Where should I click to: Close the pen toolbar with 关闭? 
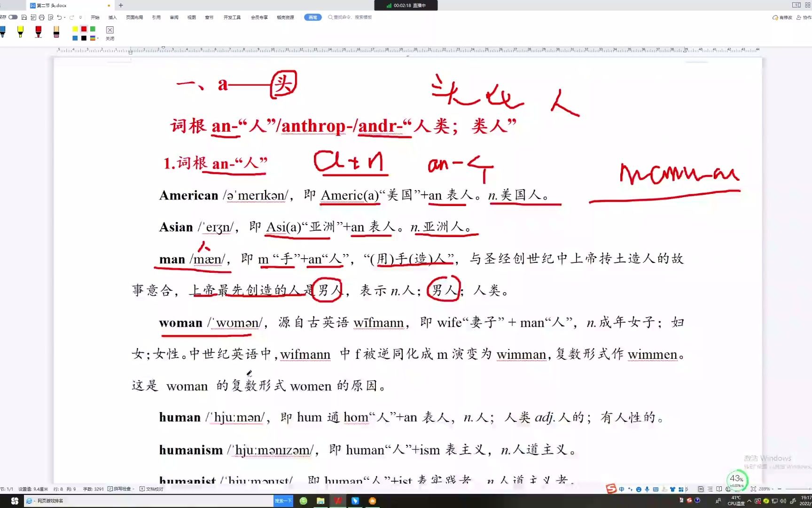pos(110,33)
